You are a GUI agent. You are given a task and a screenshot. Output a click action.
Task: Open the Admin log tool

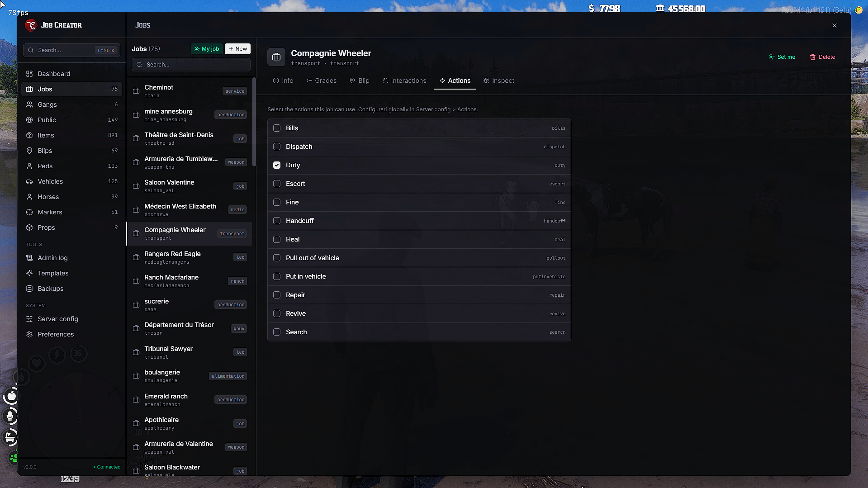[x=71, y=258]
